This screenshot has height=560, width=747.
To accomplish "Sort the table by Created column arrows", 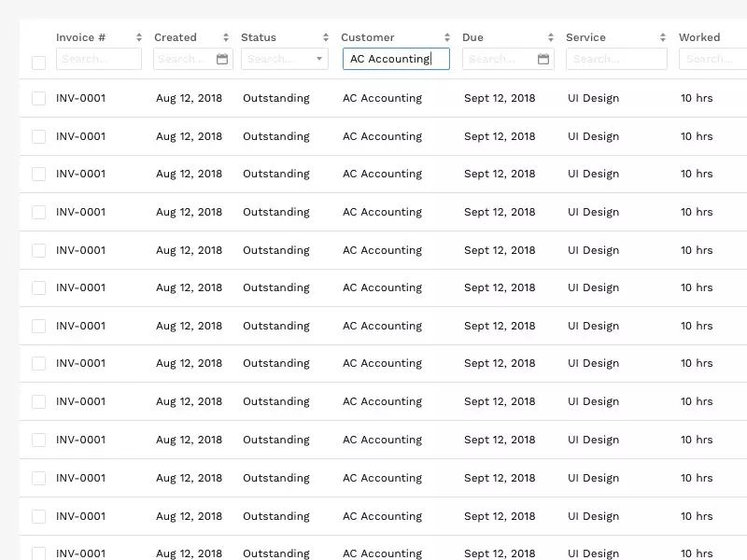I will [x=226, y=37].
